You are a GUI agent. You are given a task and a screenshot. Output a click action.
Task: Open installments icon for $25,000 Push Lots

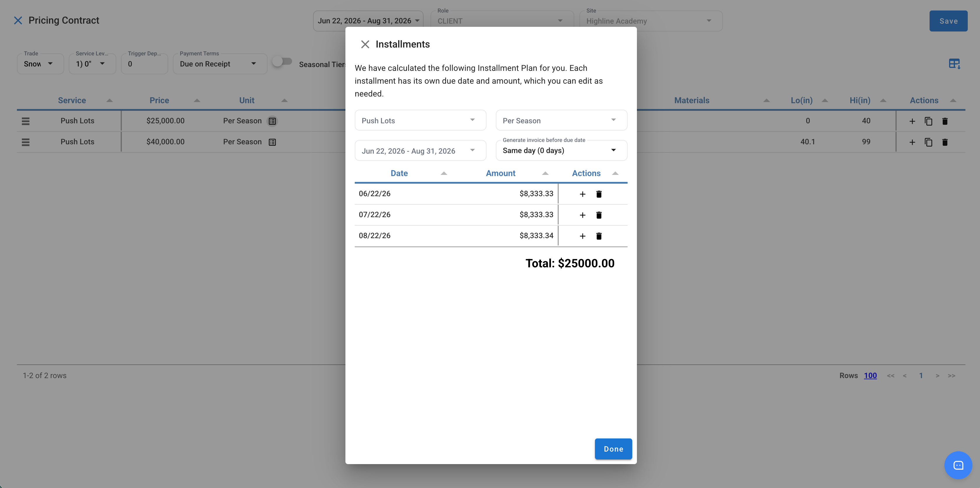pyautogui.click(x=272, y=121)
